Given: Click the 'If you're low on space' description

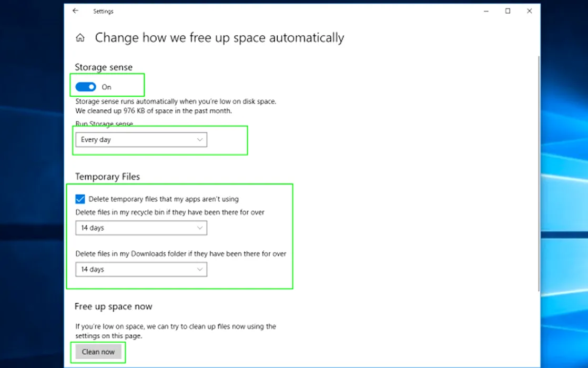Looking at the screenshot, I should coord(176,331).
